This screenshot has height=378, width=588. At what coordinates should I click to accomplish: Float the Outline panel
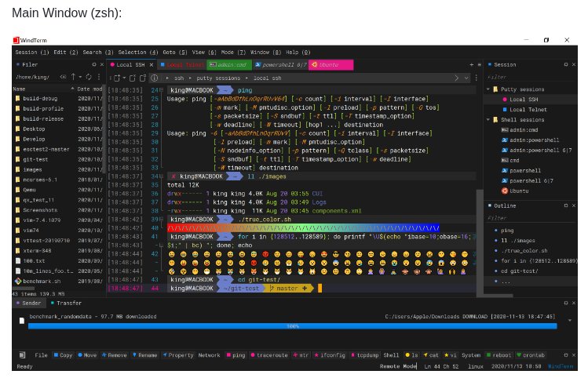pyautogui.click(x=566, y=205)
